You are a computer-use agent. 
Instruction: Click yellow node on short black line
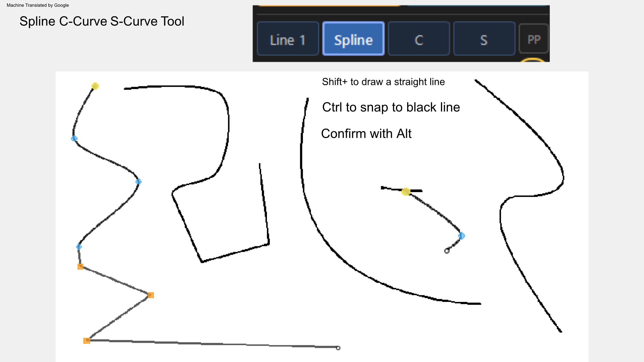click(406, 192)
